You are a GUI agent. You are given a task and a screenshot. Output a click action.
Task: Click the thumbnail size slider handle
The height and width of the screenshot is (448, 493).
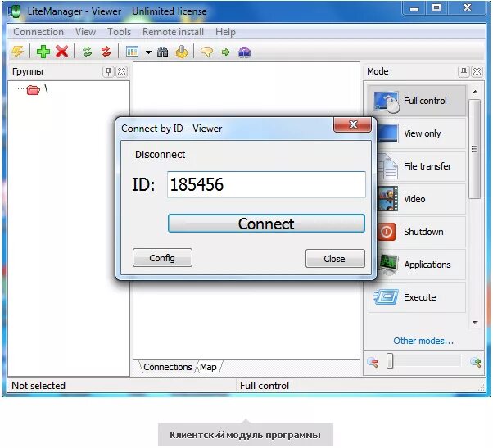390,360
